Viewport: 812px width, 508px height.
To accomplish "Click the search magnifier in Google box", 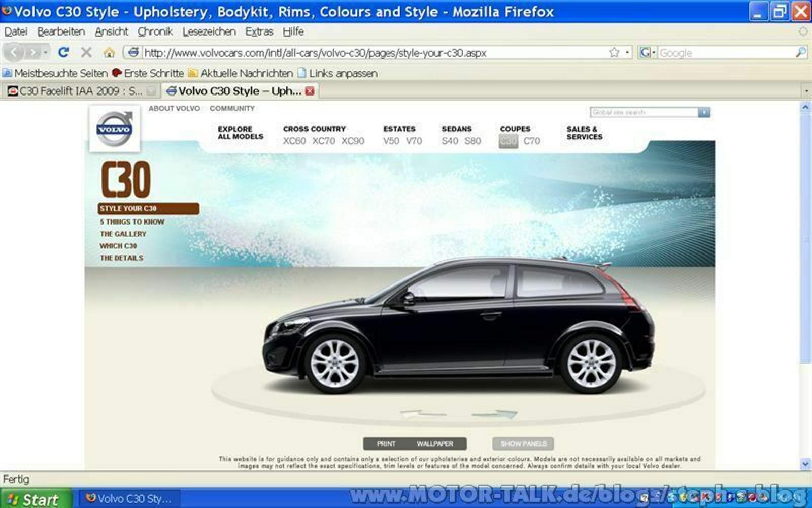I will tap(800, 52).
